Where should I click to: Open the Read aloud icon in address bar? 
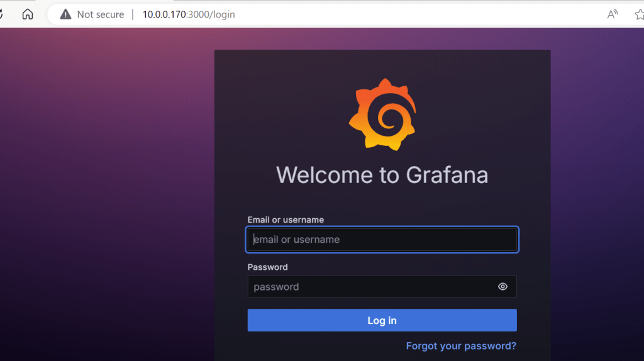click(x=612, y=14)
